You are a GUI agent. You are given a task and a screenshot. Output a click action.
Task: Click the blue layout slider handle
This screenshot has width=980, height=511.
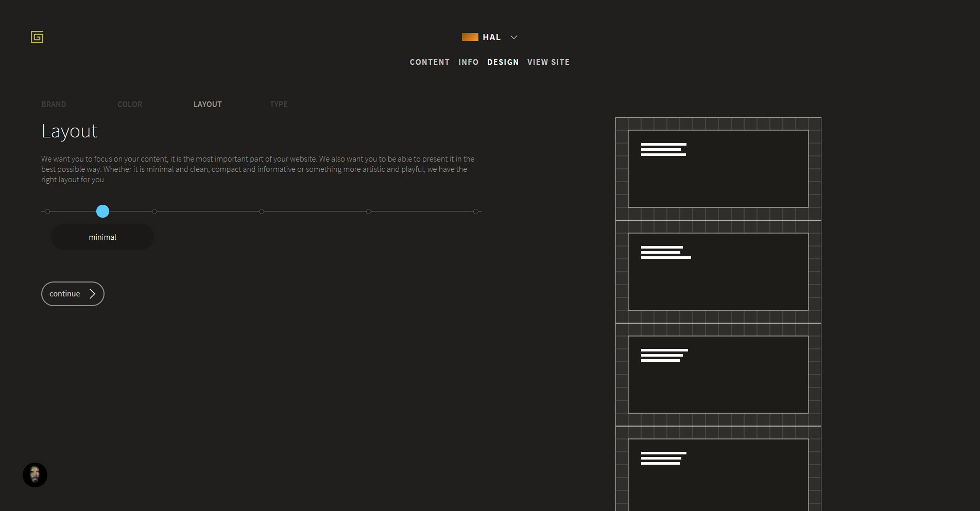(102, 212)
